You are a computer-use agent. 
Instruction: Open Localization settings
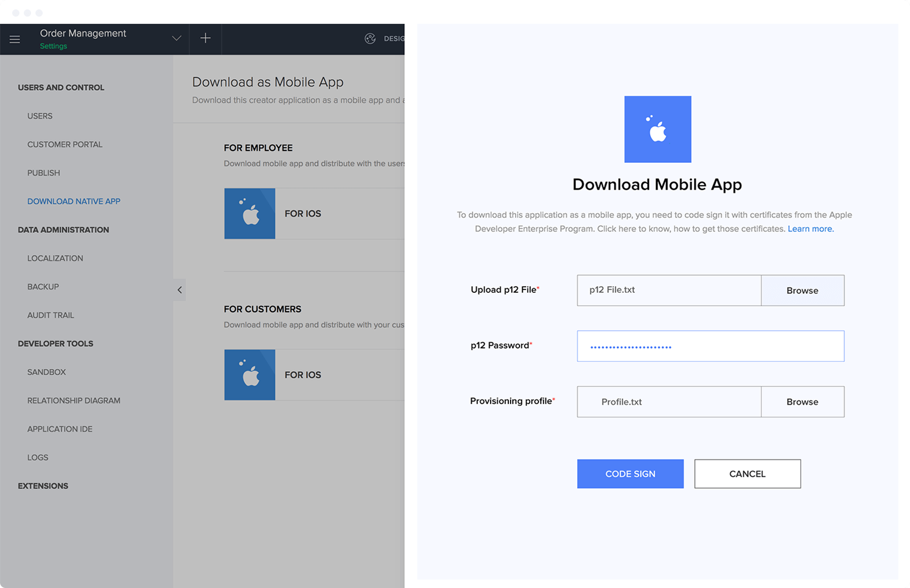pos(55,259)
